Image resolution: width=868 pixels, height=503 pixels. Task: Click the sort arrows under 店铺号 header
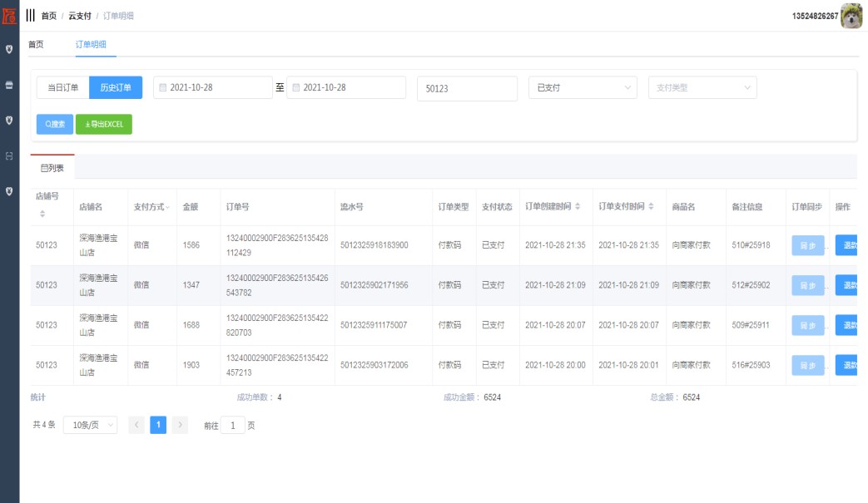[x=42, y=215]
